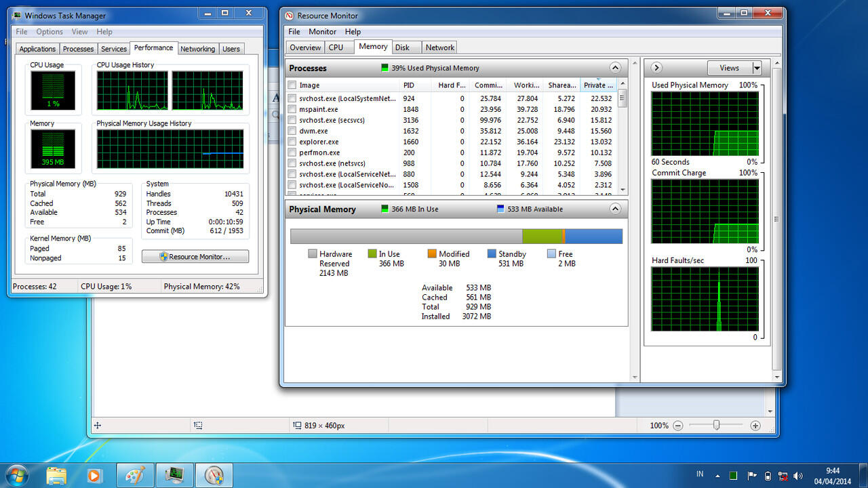Click Paint zoom slider thumb
The height and width of the screenshot is (488, 868).
[x=716, y=426]
